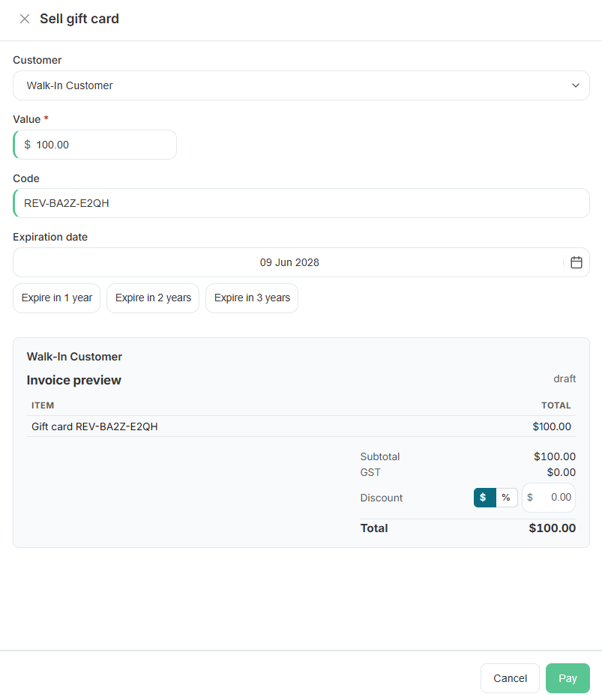This screenshot has height=700, width=602.
Task: Click the Value amount field
Action: [x=94, y=145]
